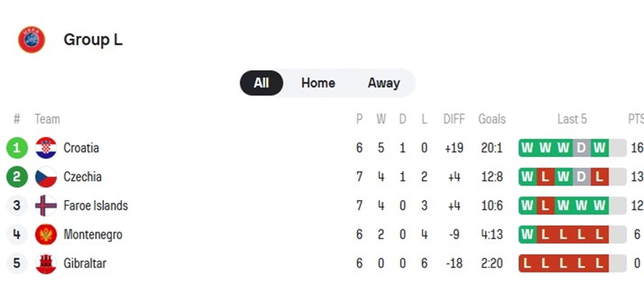Click the Gibraltar flag icon

46,263
